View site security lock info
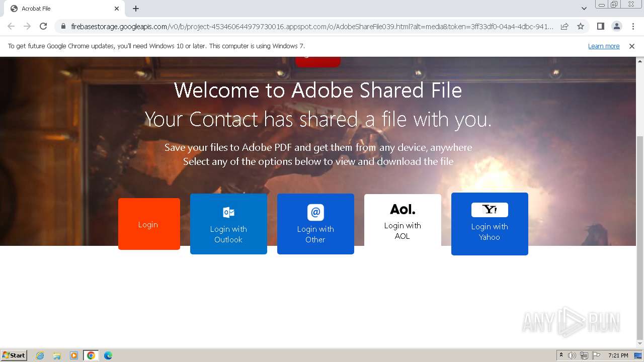The image size is (644, 362). pos(63,26)
